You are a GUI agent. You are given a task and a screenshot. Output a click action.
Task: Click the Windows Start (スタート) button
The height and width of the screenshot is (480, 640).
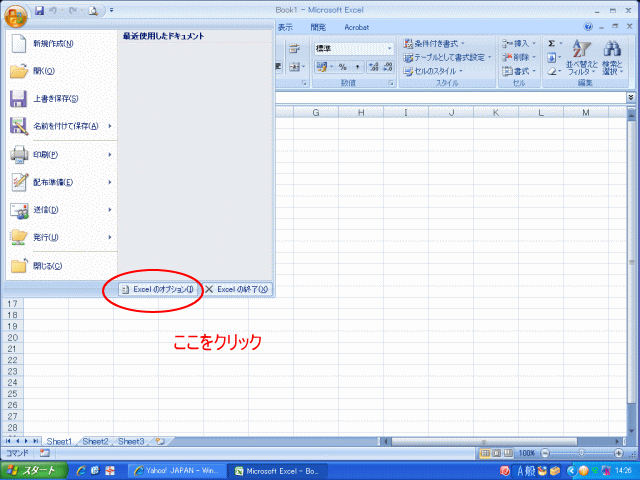(x=34, y=470)
